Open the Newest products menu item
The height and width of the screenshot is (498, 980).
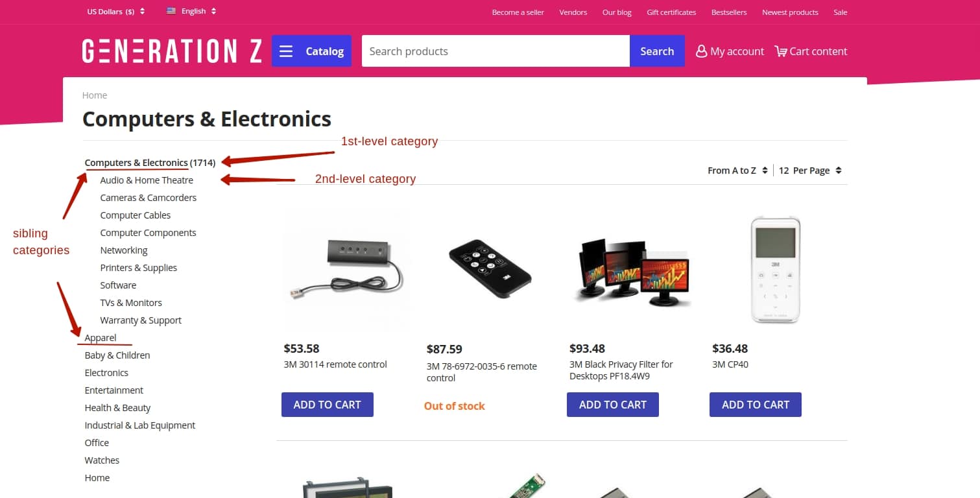coord(790,12)
